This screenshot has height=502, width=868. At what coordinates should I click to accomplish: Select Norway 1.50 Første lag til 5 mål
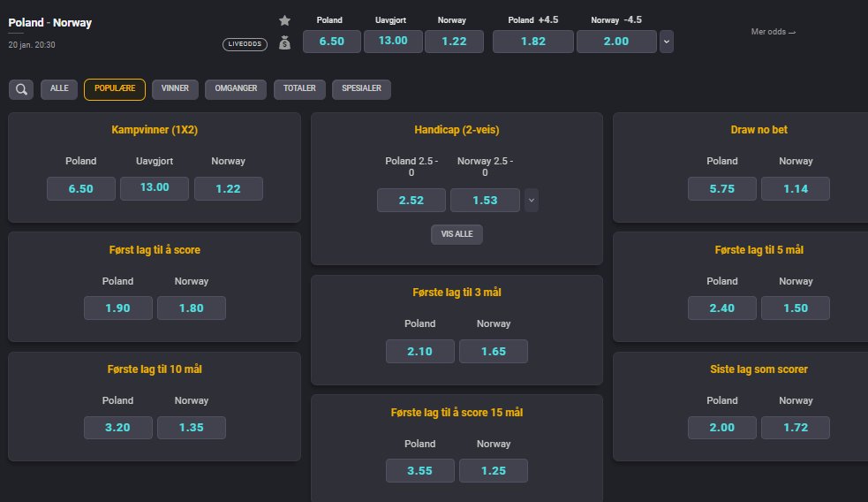[x=796, y=308]
